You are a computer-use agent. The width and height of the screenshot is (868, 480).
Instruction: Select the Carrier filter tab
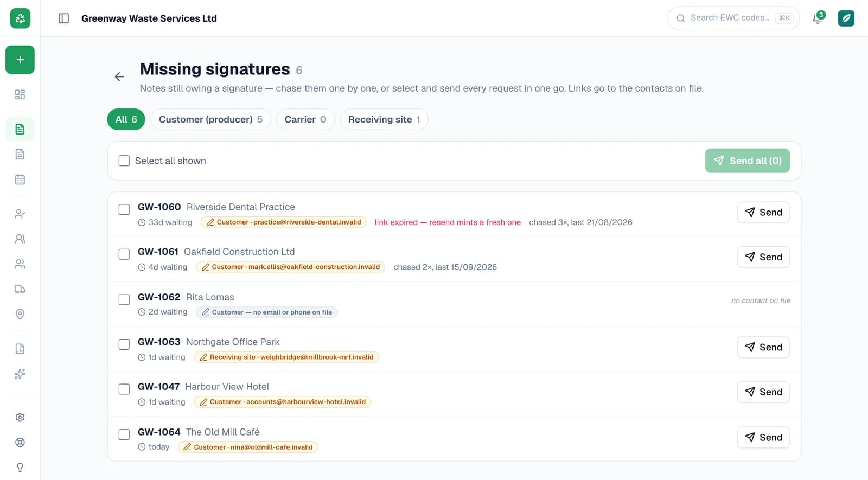305,119
